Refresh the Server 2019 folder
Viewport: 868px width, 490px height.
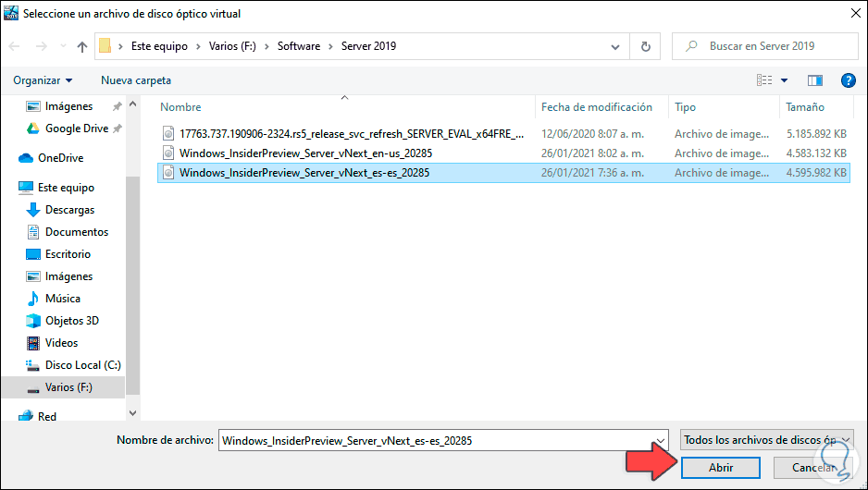[x=646, y=46]
